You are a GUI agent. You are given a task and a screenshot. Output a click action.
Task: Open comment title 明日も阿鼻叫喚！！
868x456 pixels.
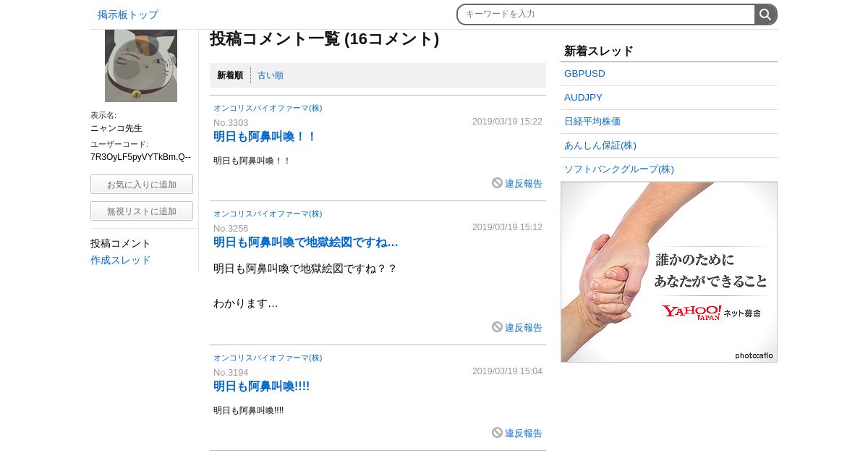[x=265, y=137]
